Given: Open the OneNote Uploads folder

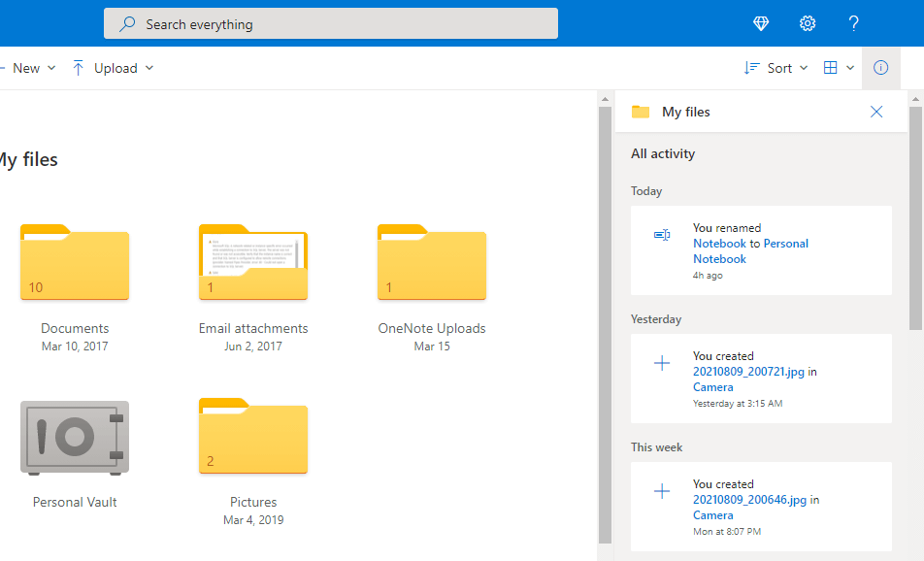Looking at the screenshot, I should [432, 262].
